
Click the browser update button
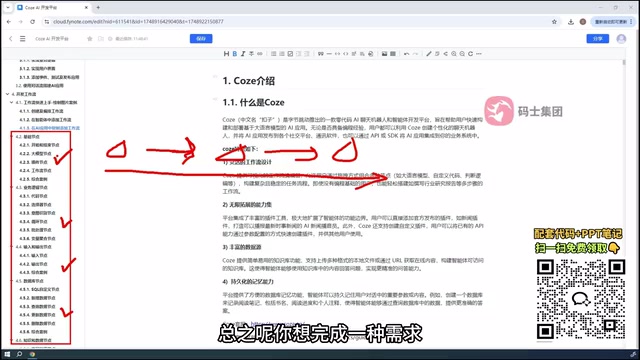[x=613, y=22]
